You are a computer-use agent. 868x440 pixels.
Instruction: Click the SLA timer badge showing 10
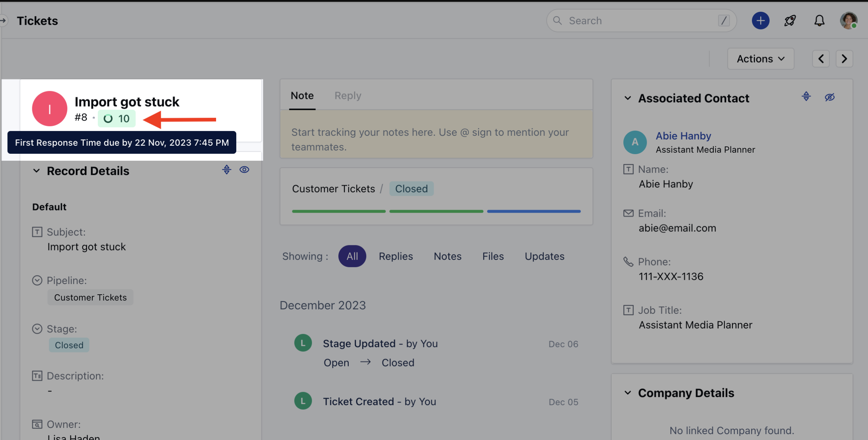(x=116, y=119)
